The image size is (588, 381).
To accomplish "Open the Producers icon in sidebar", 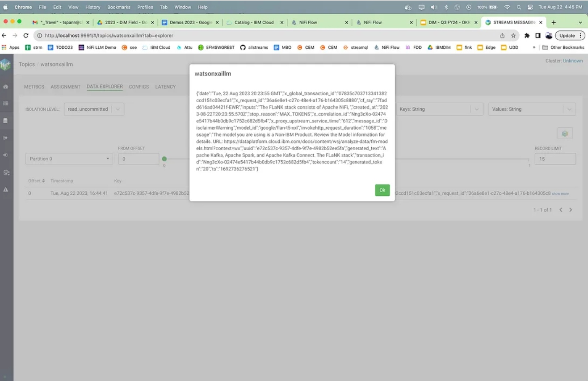I will click(x=6, y=138).
